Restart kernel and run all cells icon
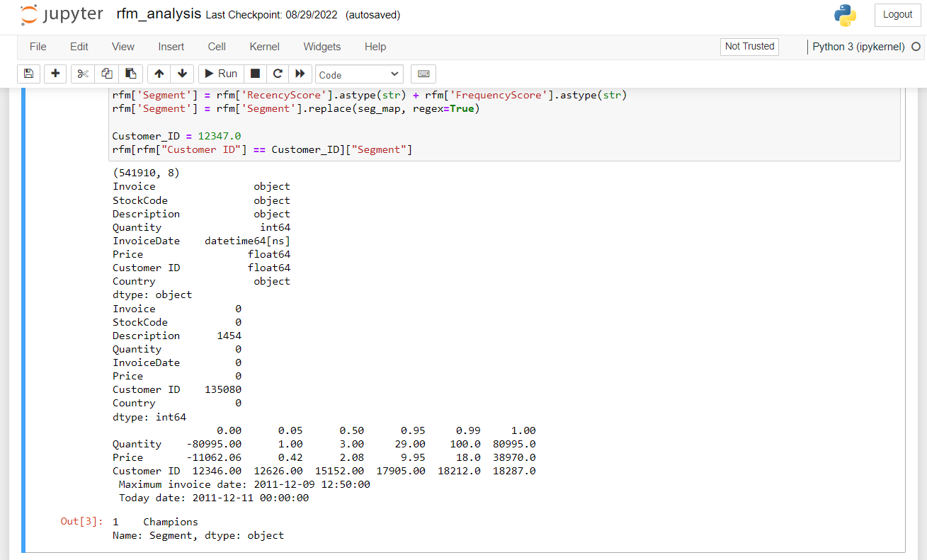This screenshot has width=927, height=560. tap(300, 74)
